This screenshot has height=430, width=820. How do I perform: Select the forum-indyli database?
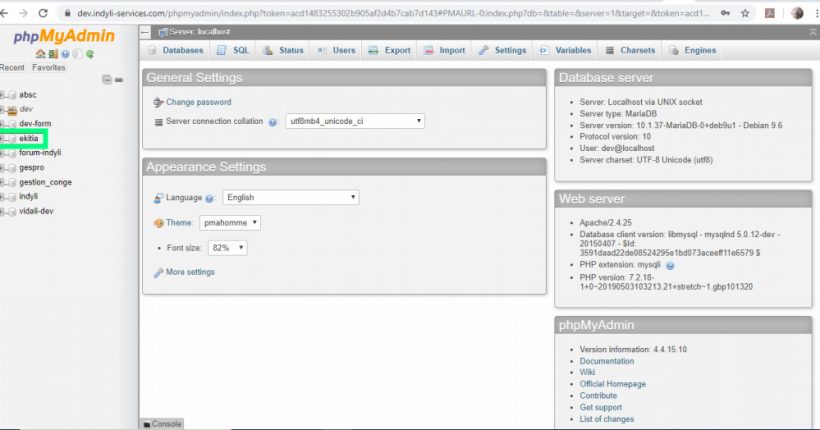(x=40, y=153)
